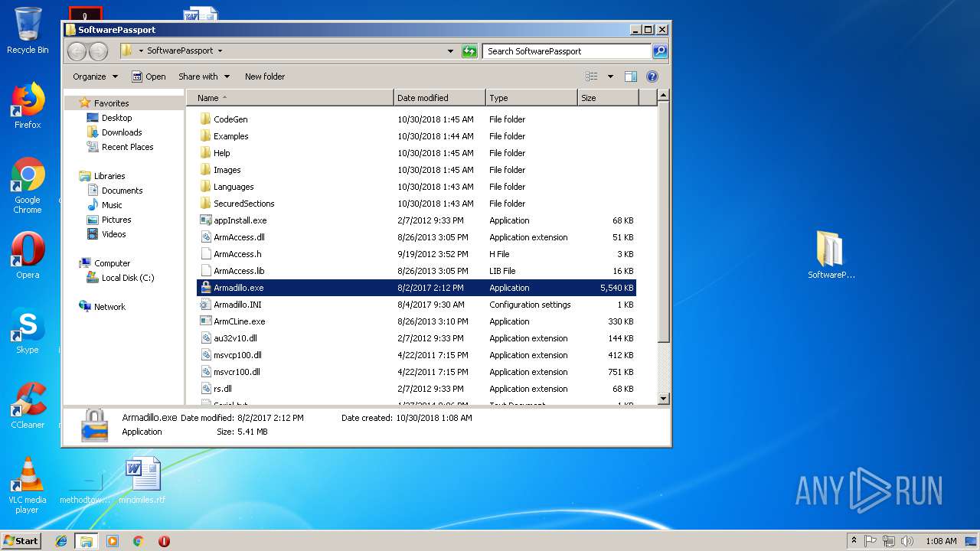Sort by Type column header
Image resolution: width=980 pixels, height=551 pixels.
(531, 98)
